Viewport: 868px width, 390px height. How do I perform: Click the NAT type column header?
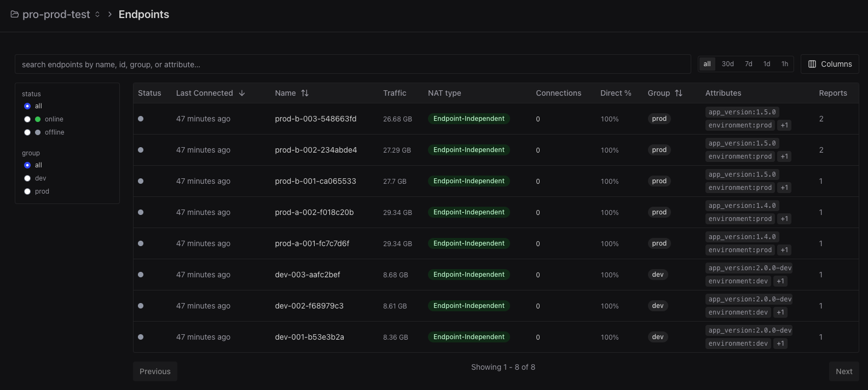[444, 93]
